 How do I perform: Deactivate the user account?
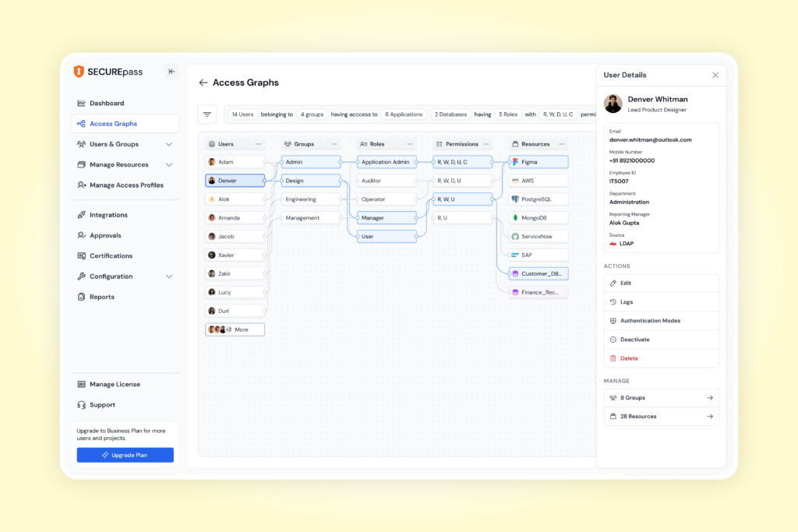pos(661,340)
